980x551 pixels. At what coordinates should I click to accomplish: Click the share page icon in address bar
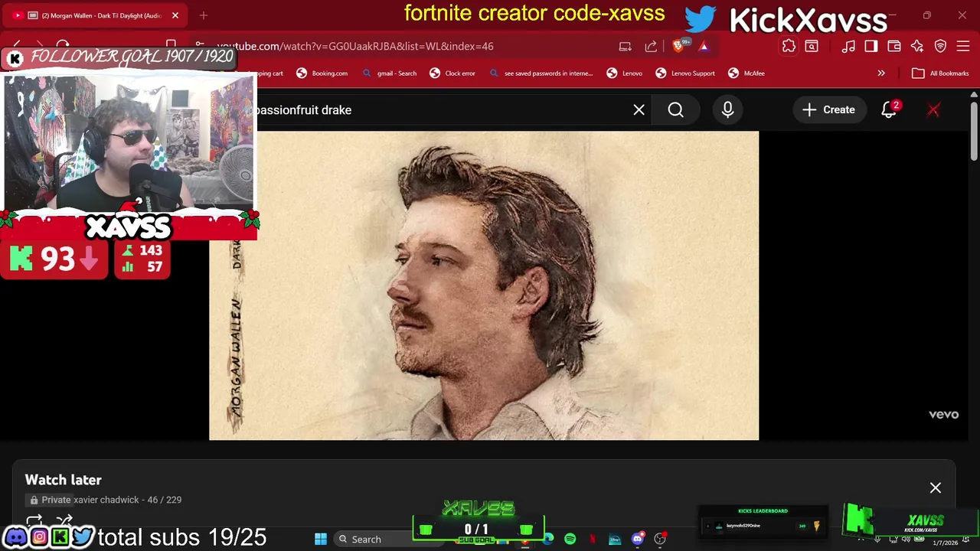[x=651, y=46]
